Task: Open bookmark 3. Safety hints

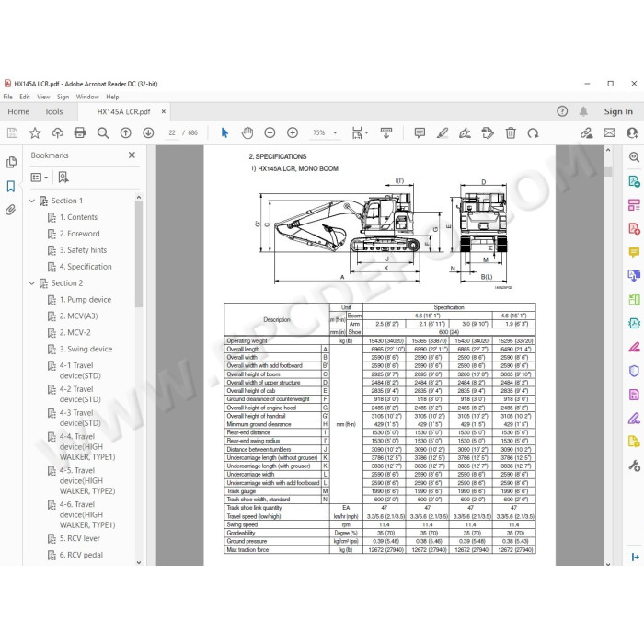Action: (x=83, y=250)
